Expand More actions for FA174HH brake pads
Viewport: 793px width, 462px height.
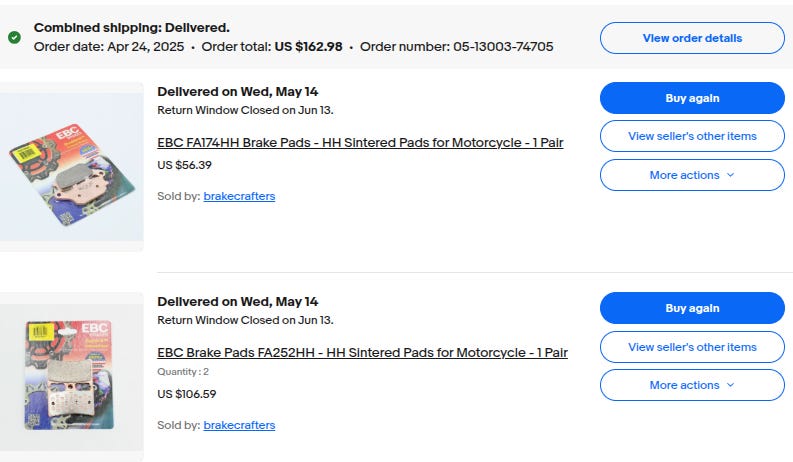tap(692, 175)
